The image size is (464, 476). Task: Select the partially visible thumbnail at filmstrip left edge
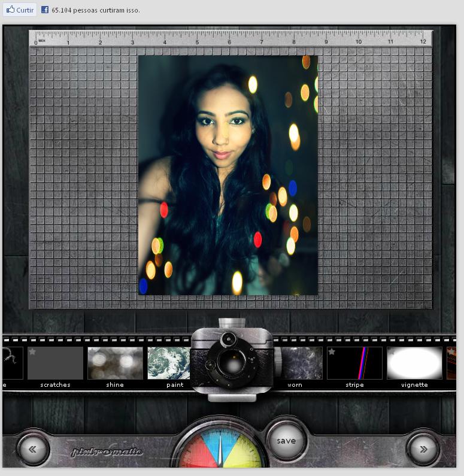tap(13, 363)
